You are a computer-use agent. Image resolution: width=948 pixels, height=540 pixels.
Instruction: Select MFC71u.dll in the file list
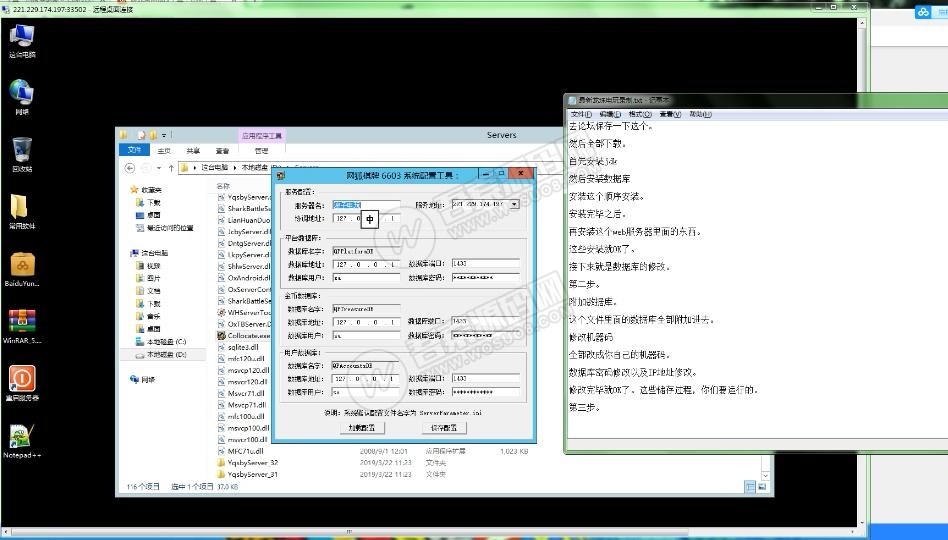pyautogui.click(x=241, y=451)
